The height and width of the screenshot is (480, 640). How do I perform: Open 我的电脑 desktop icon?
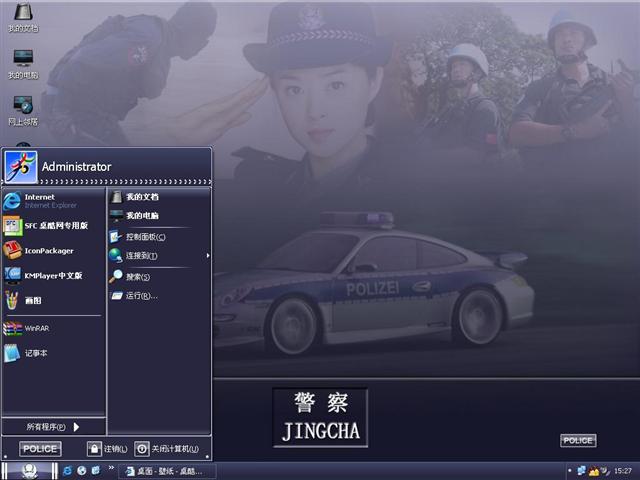coord(23,64)
